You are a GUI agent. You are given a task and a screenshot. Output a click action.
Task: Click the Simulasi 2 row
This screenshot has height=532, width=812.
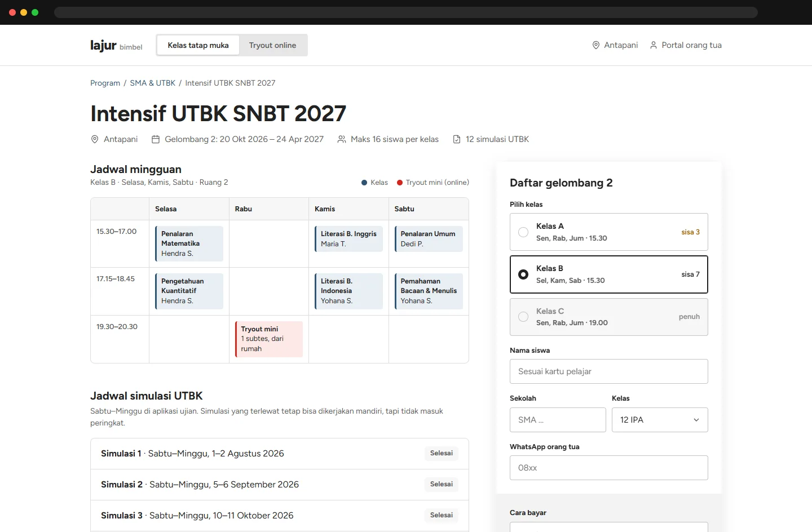pyautogui.click(x=280, y=485)
